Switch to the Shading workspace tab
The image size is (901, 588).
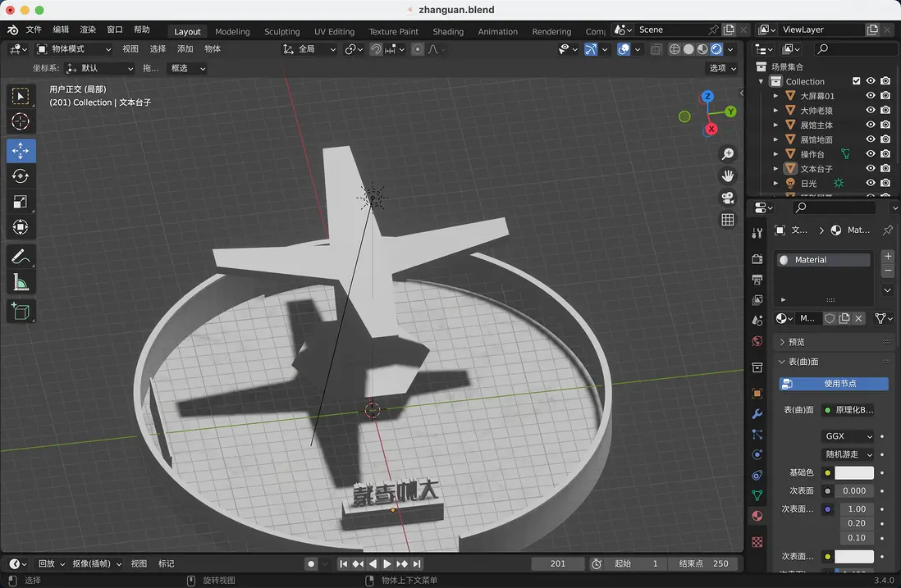click(448, 31)
